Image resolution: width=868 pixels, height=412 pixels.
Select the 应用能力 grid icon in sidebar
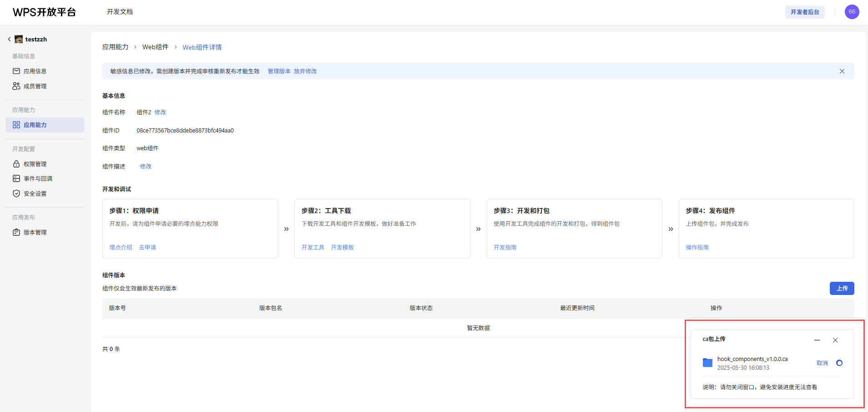pos(16,124)
